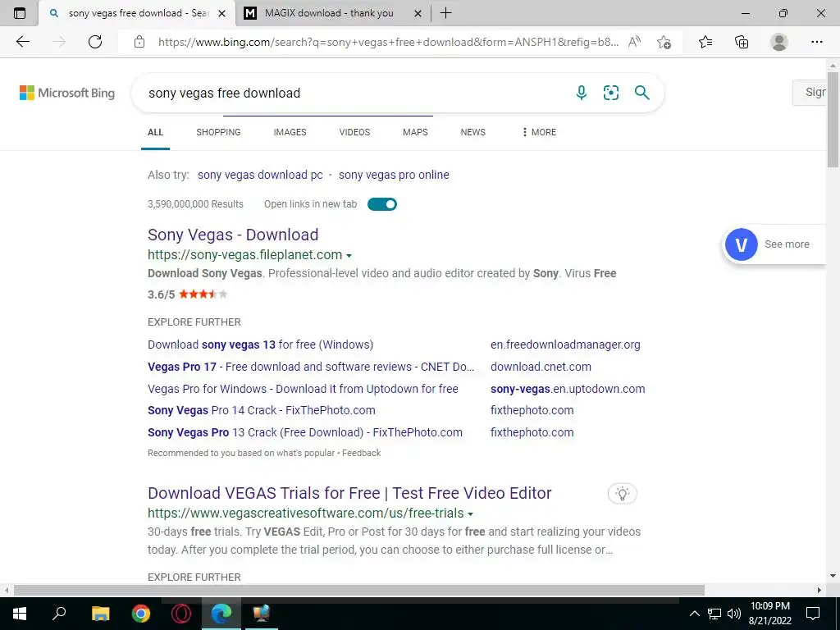Try suggestion sony vegas download pc
The image size is (840, 630).
[x=260, y=175]
